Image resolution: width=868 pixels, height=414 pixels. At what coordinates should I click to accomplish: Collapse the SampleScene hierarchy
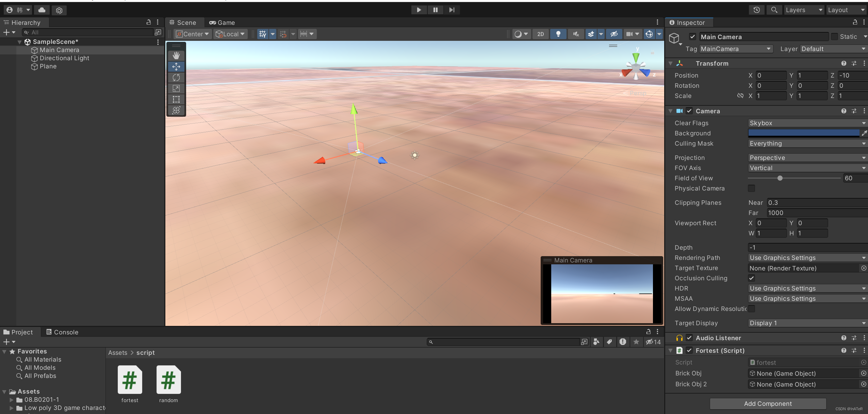coord(19,42)
